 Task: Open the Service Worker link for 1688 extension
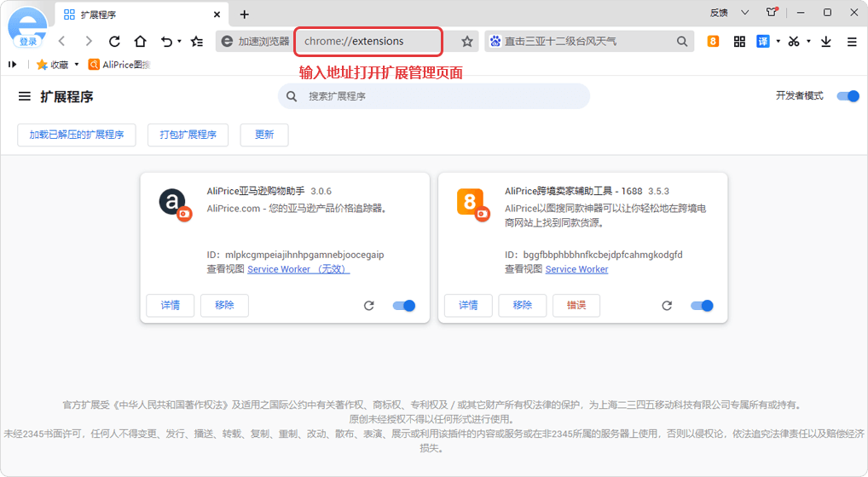(576, 269)
